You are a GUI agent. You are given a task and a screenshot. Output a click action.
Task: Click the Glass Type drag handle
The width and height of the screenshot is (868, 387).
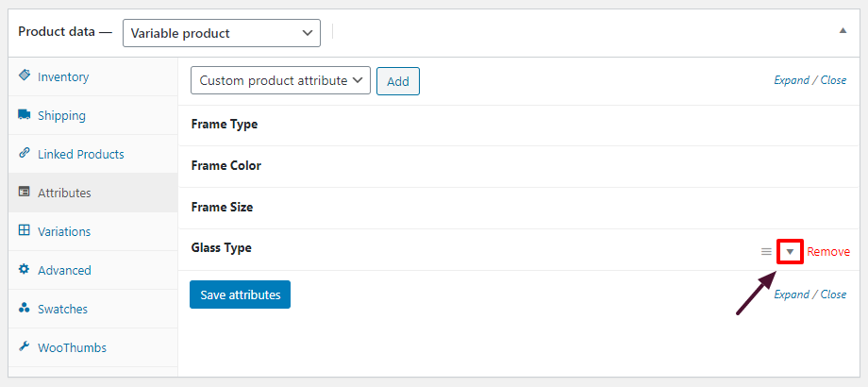point(766,252)
